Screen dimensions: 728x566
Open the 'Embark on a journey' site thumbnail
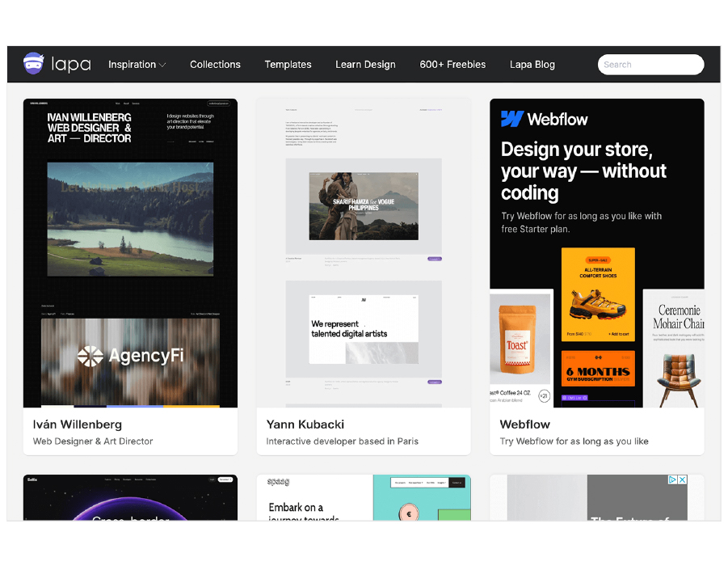pos(364,497)
